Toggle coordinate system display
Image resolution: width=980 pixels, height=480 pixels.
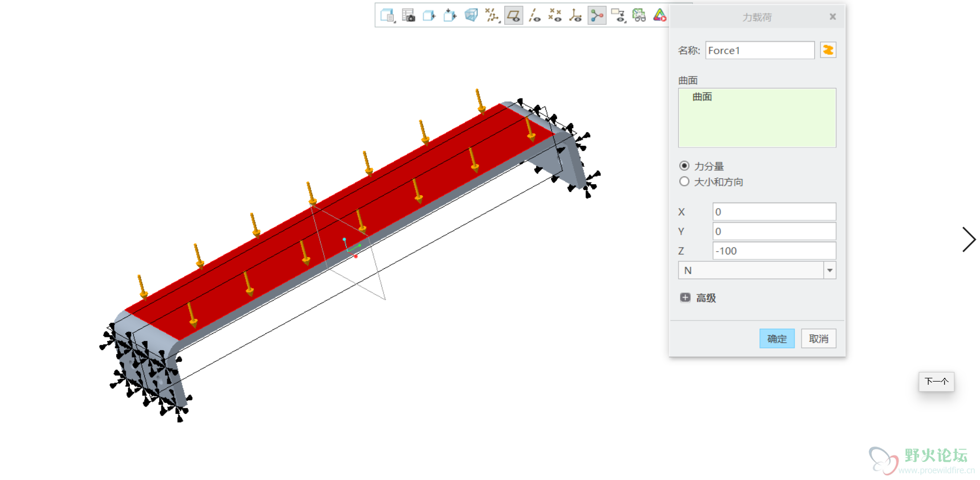576,15
